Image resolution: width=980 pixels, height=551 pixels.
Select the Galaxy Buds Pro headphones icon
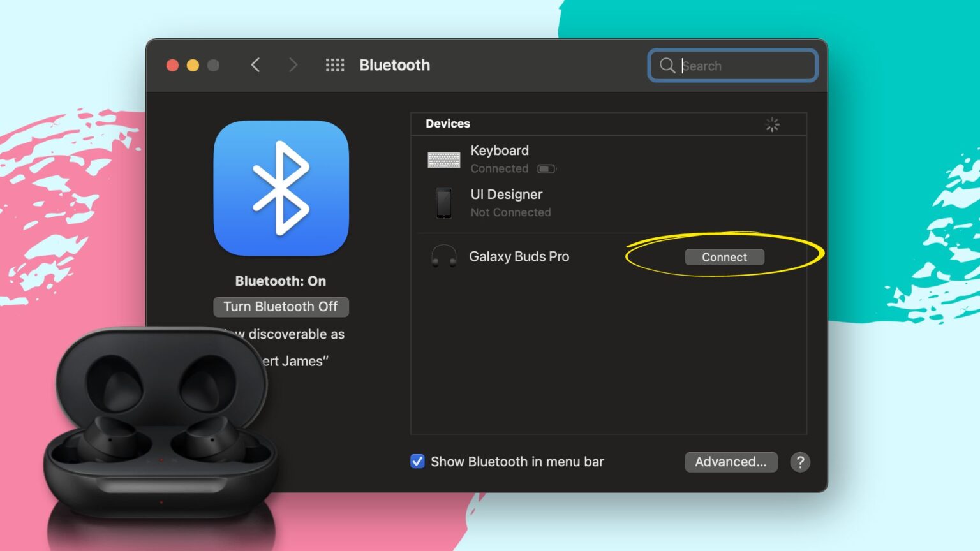tap(445, 256)
